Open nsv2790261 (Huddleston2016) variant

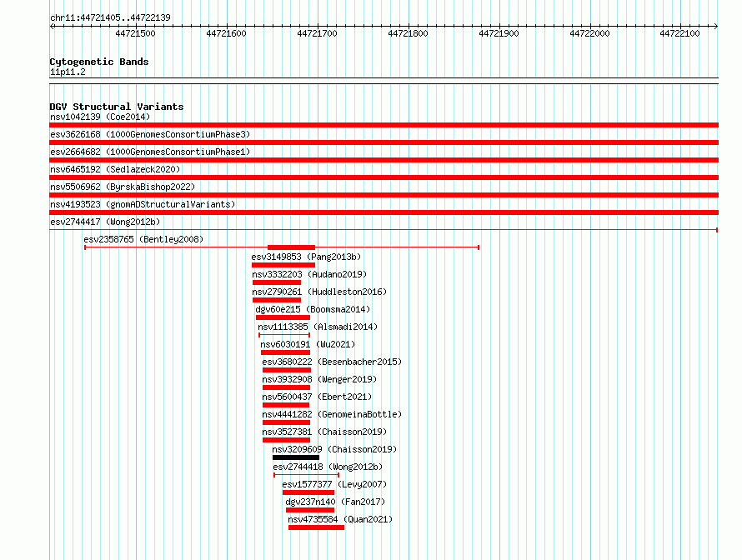319,292
